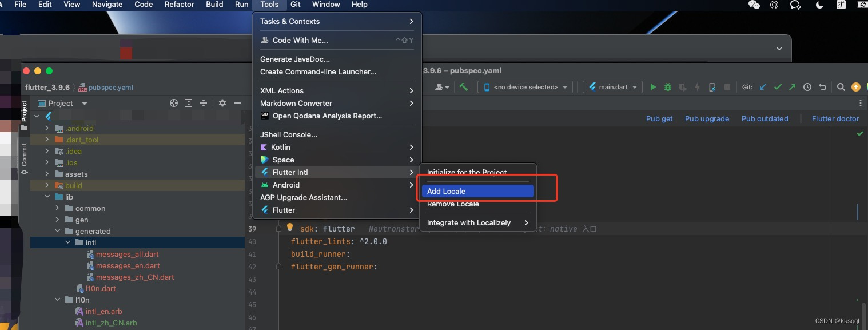Open the no device selected dropdown
868x330 pixels.
click(x=525, y=87)
